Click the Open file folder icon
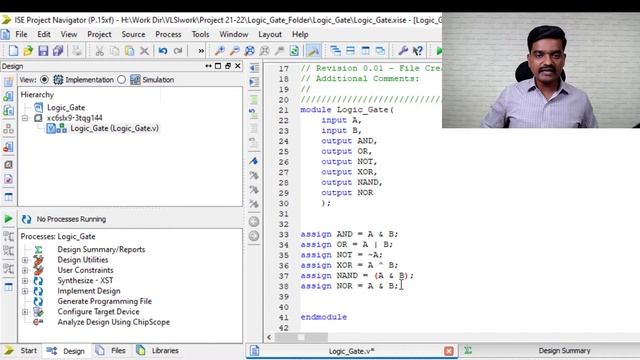The height and width of the screenshot is (360, 640). pos(28,51)
